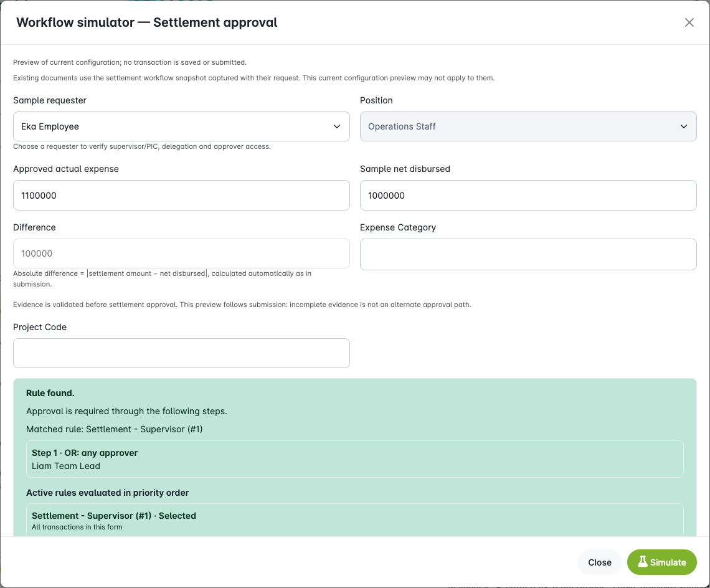Click the 'Choose a requester to verify' hint text
The height and width of the screenshot is (588, 710).
tap(142, 147)
